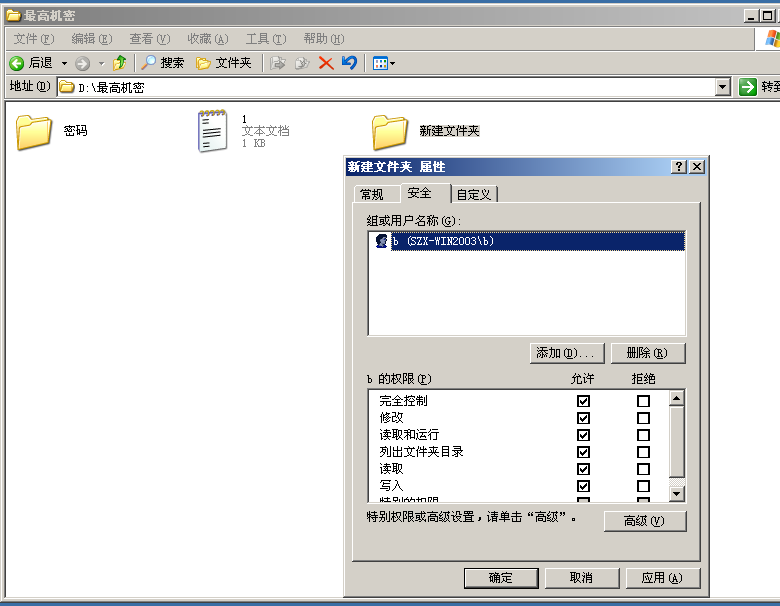Click the Move To toolbar icon

coord(278,63)
